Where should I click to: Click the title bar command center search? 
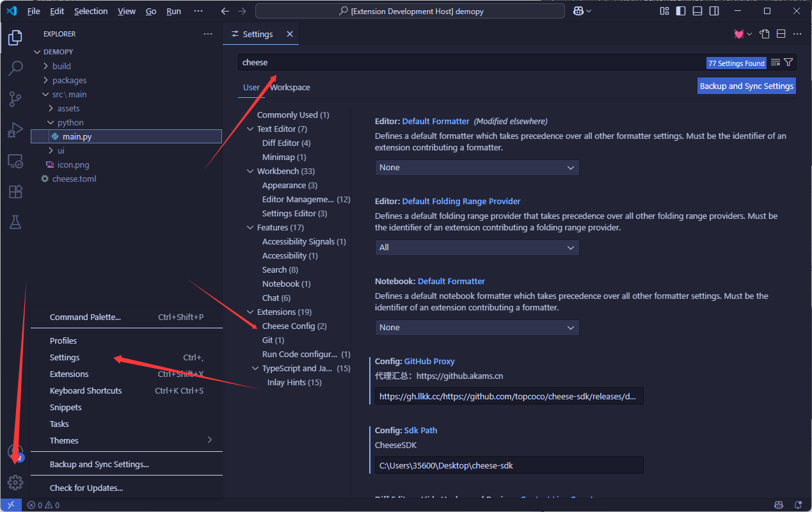(410, 11)
